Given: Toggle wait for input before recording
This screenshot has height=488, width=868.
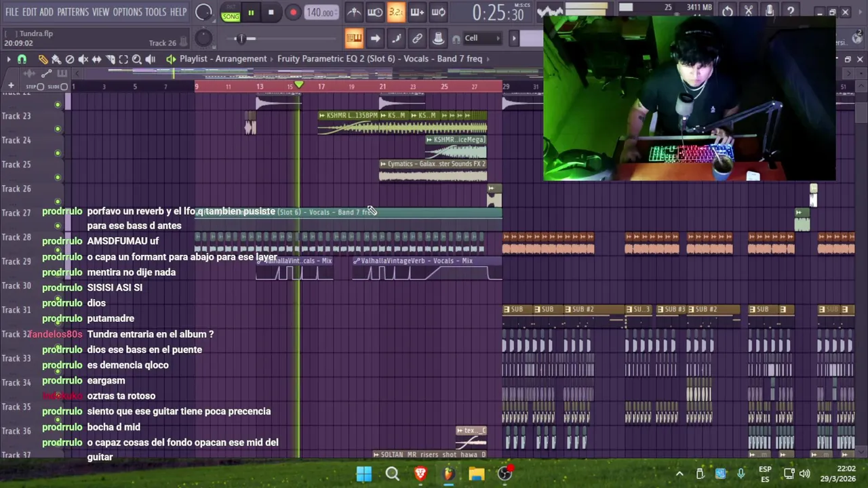Looking at the screenshot, I should coord(375,12).
